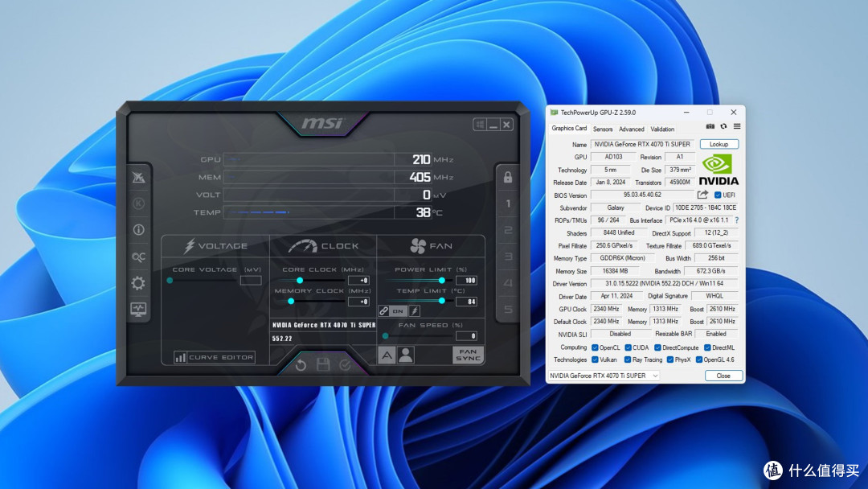868x489 pixels.
Task: Start the OC Scanner icon in Afterburner
Action: (x=138, y=257)
